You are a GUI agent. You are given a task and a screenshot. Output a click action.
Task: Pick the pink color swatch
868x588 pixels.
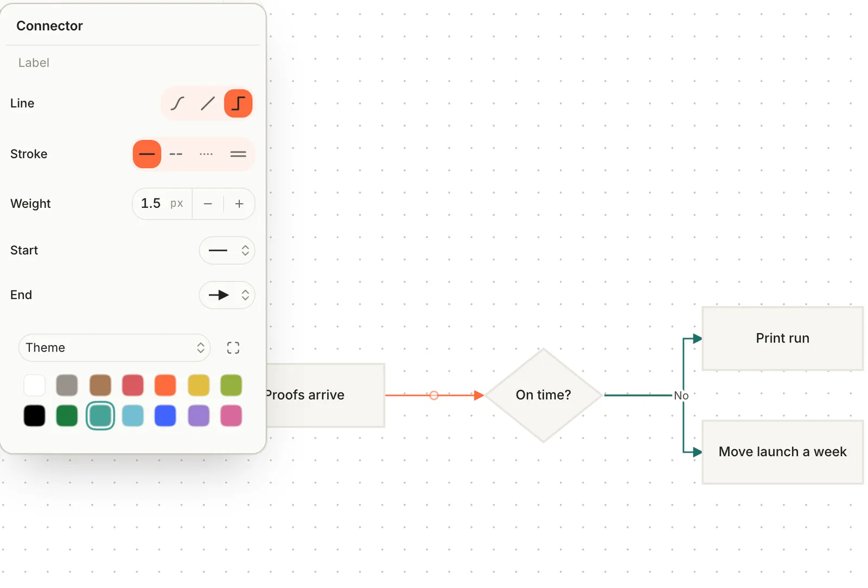point(231,416)
